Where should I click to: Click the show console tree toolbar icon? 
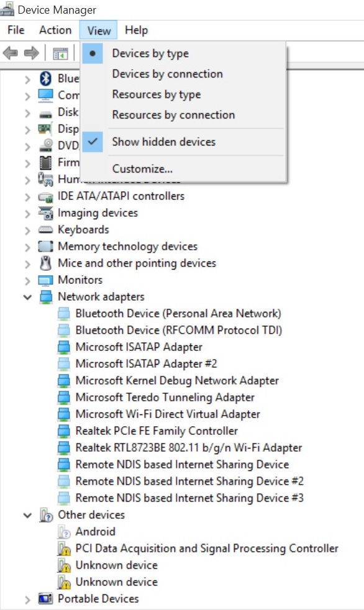pos(60,53)
